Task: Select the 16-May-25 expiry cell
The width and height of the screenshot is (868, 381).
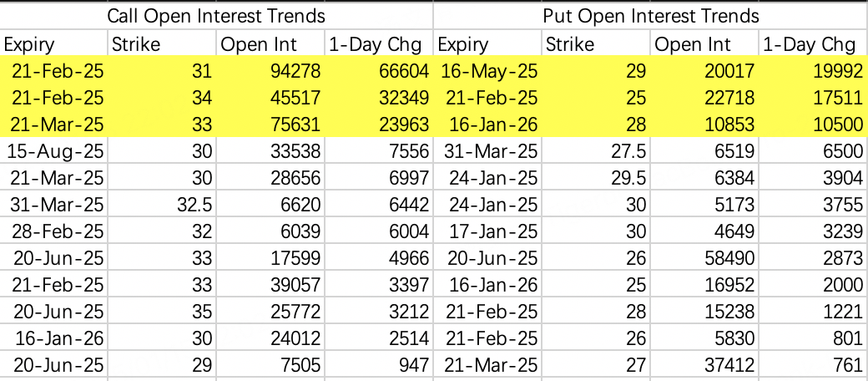Action: point(489,72)
